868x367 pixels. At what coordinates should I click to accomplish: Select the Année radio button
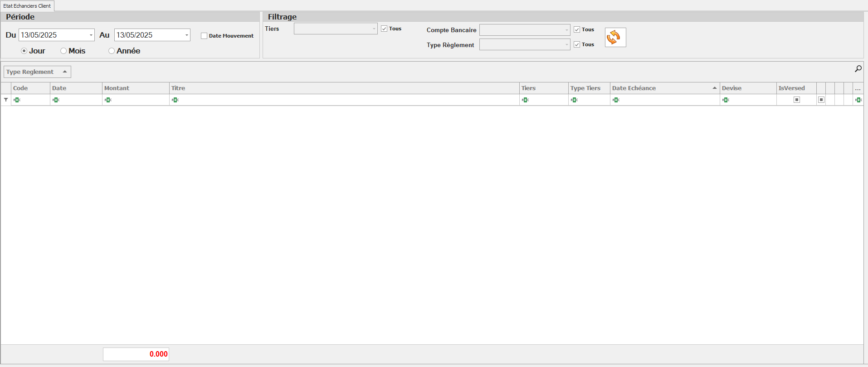pyautogui.click(x=112, y=51)
